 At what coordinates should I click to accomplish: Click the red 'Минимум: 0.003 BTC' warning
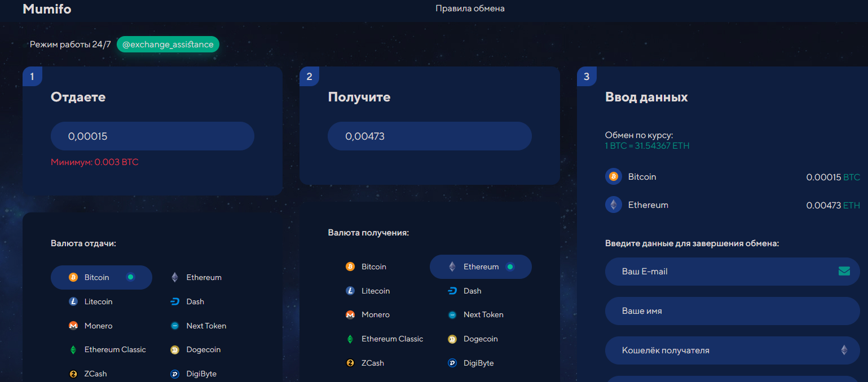pyautogui.click(x=95, y=162)
